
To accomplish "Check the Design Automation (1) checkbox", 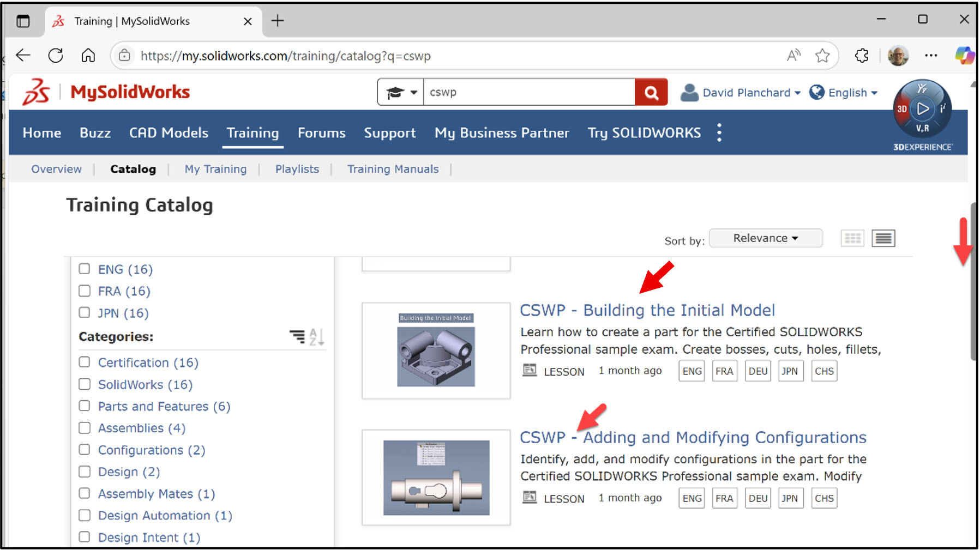I will coord(85,515).
